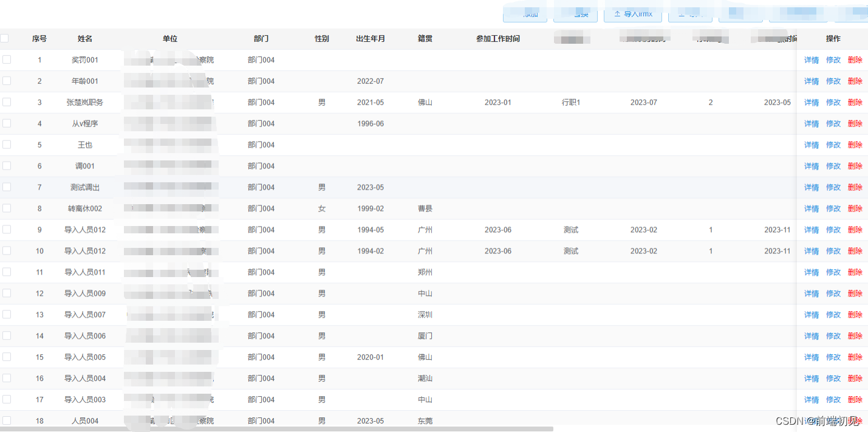Click 删除 in 测试调出 row
The width and height of the screenshot is (868, 432).
pyautogui.click(x=855, y=188)
